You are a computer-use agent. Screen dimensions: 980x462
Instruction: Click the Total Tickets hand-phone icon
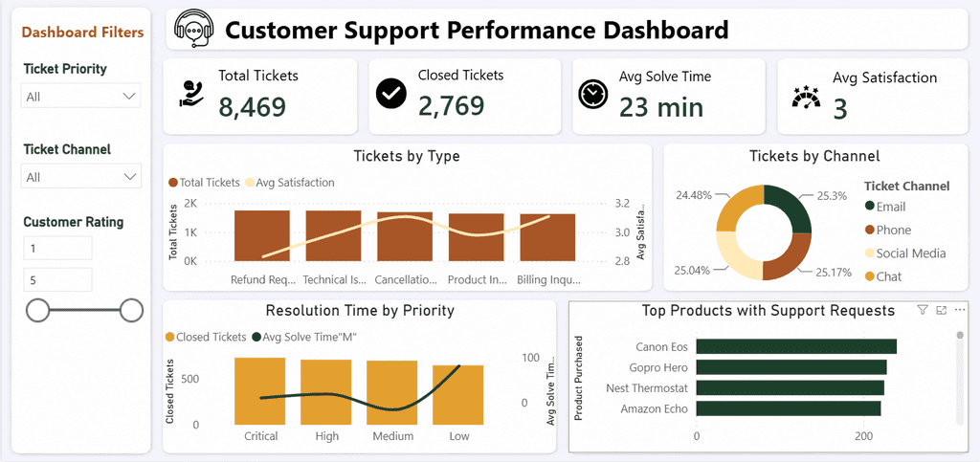point(189,93)
